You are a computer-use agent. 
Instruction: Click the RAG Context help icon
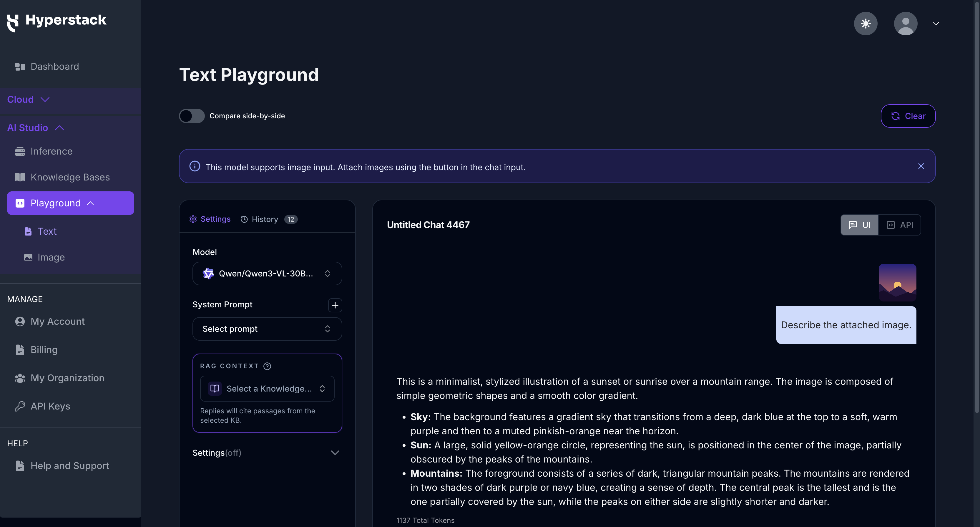point(268,366)
